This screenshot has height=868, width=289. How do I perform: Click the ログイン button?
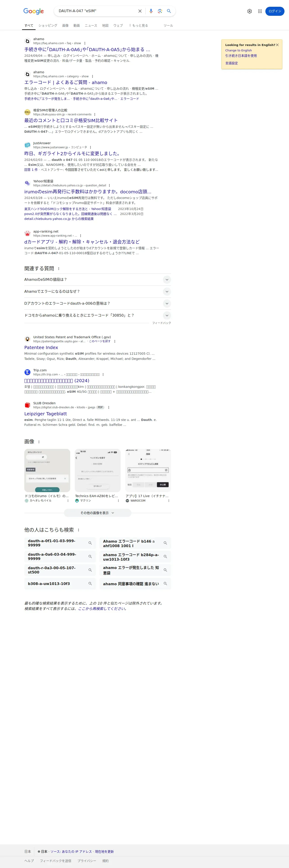275,11
